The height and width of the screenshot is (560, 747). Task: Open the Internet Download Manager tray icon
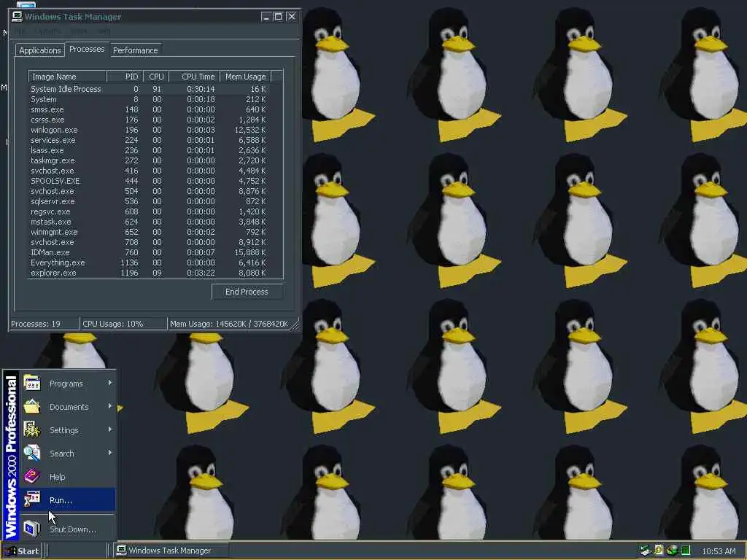[672, 551]
